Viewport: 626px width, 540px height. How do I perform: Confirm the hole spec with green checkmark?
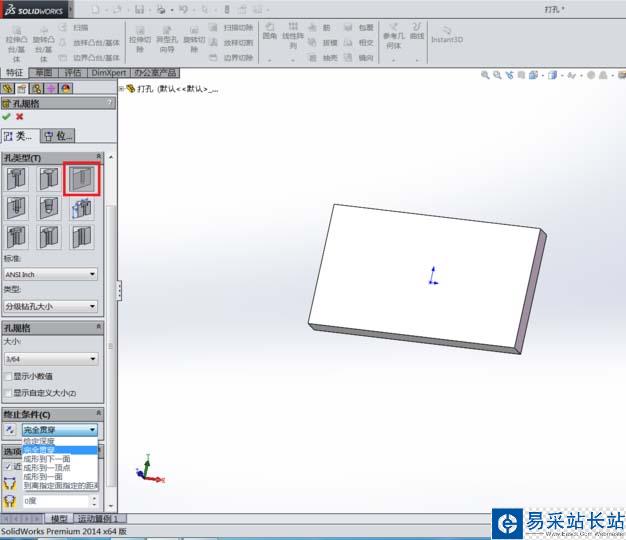tap(7, 117)
